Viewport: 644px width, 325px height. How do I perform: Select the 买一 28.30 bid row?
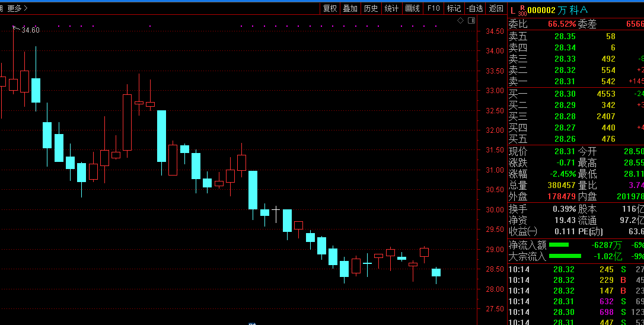[x=576, y=94]
